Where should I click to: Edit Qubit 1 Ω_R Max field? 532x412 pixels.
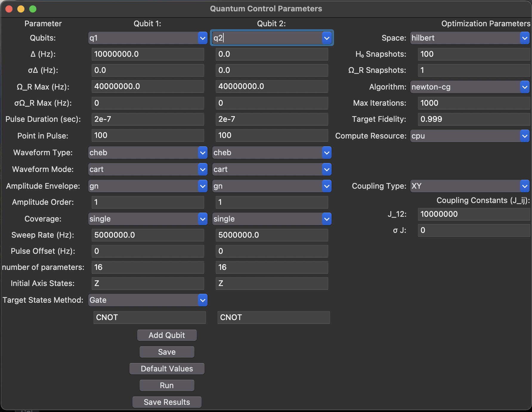(148, 86)
